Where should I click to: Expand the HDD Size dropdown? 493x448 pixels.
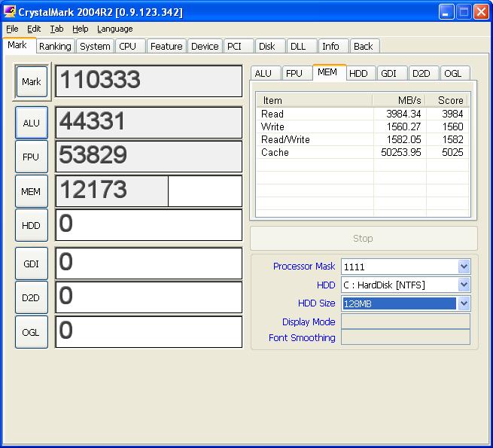464,303
